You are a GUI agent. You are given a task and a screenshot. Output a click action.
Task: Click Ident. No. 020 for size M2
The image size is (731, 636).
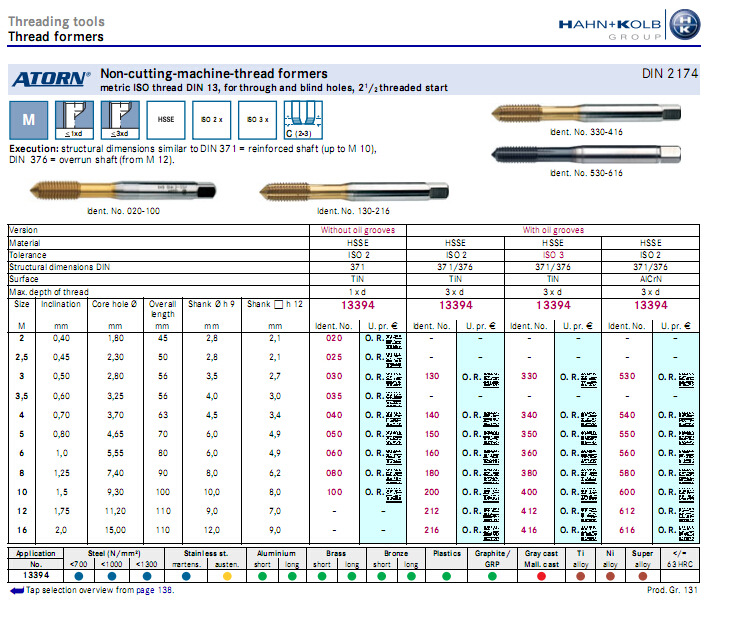(334, 338)
